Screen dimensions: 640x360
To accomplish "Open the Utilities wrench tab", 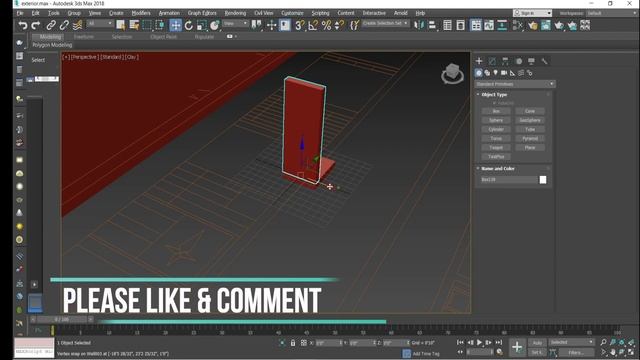I will (x=544, y=61).
